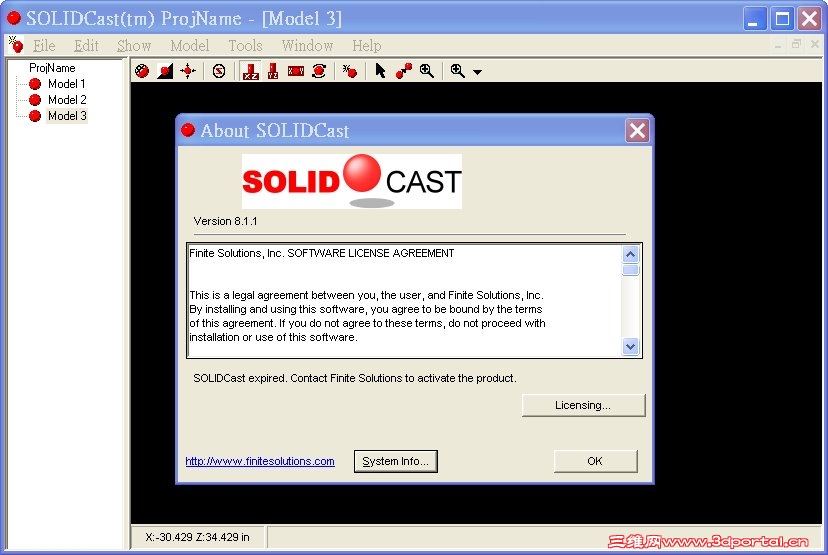Click the Version 8.1.1 text
828x555 pixels.
point(225,221)
